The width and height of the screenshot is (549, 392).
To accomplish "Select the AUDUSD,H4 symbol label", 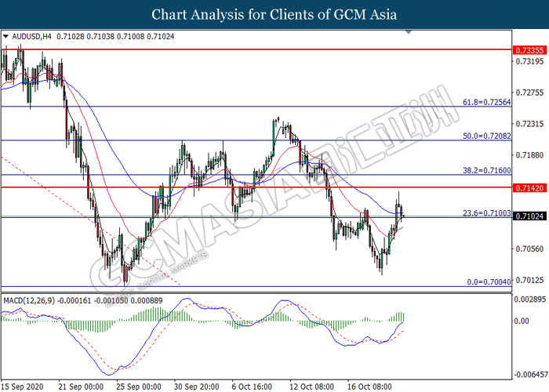I will click(31, 36).
